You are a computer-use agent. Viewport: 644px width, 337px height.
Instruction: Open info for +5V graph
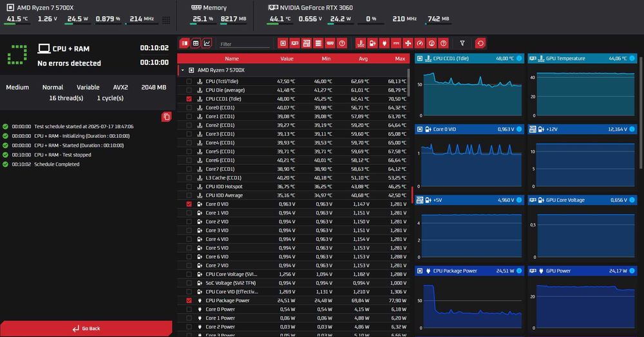click(519, 200)
